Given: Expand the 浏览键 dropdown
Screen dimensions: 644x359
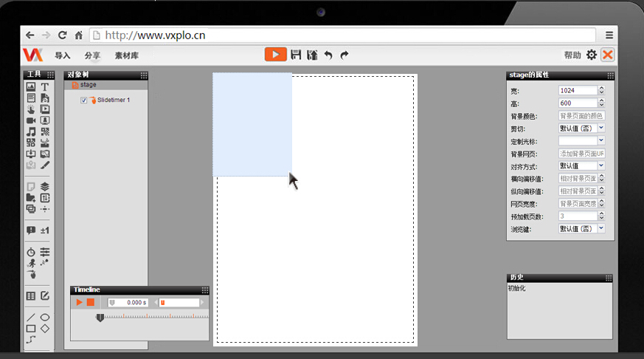Looking at the screenshot, I should (600, 229).
